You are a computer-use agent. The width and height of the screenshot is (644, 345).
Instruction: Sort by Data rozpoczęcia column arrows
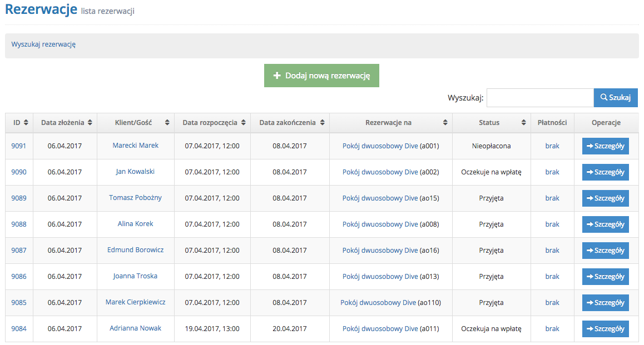coord(244,123)
